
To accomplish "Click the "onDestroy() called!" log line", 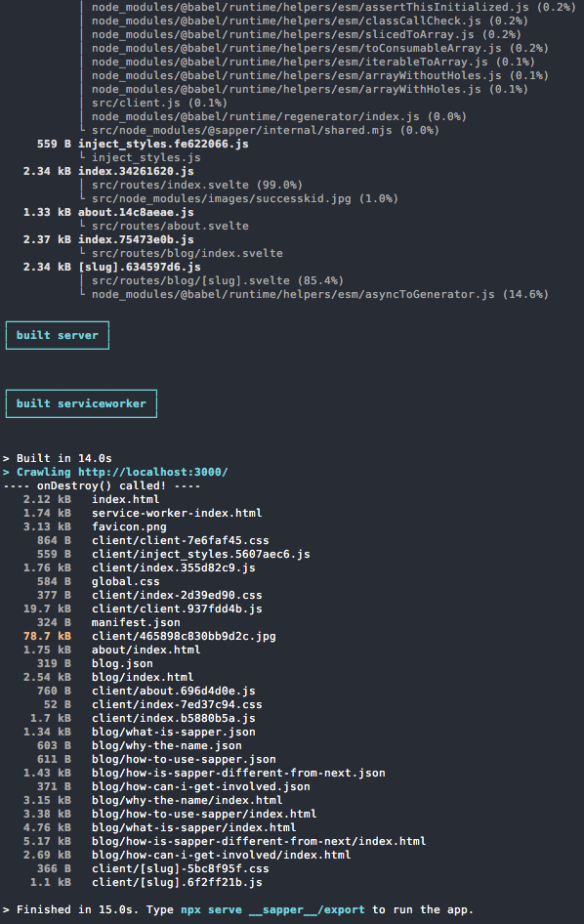I will pos(102,485).
